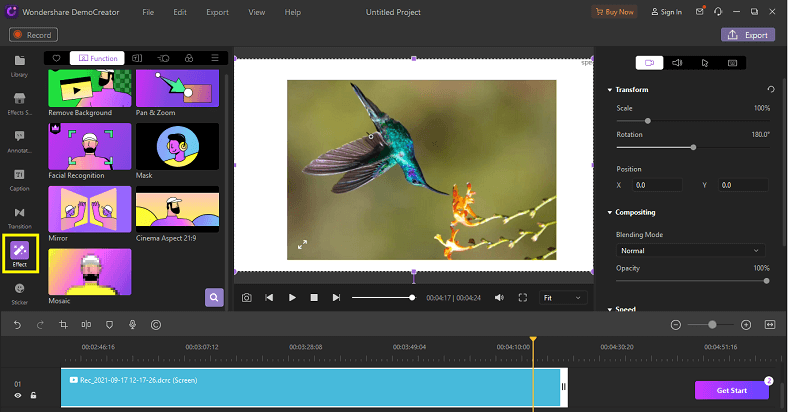Switch to the last properties tab
The width and height of the screenshot is (800, 412).
coord(732,63)
